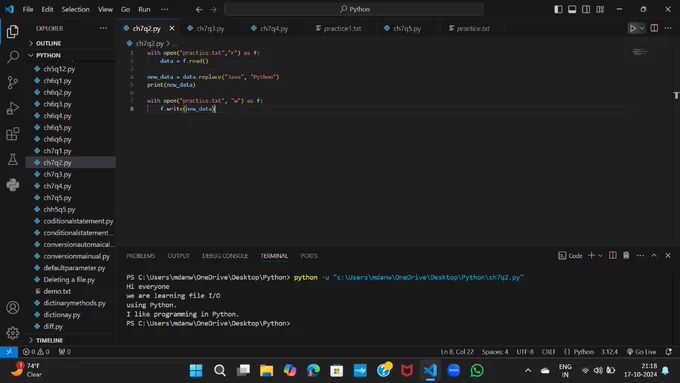The height and width of the screenshot is (383, 680).
Task: Open the Go menu
Action: point(125,9)
